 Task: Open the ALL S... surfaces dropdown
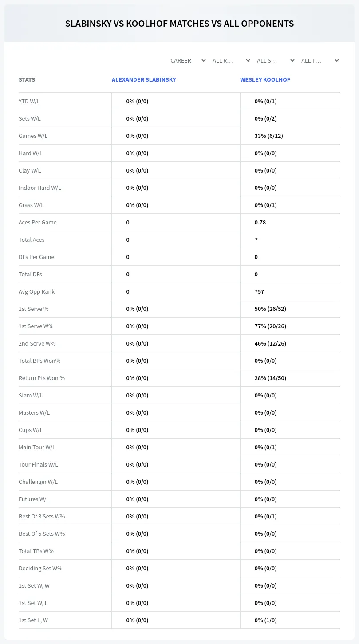point(275,60)
